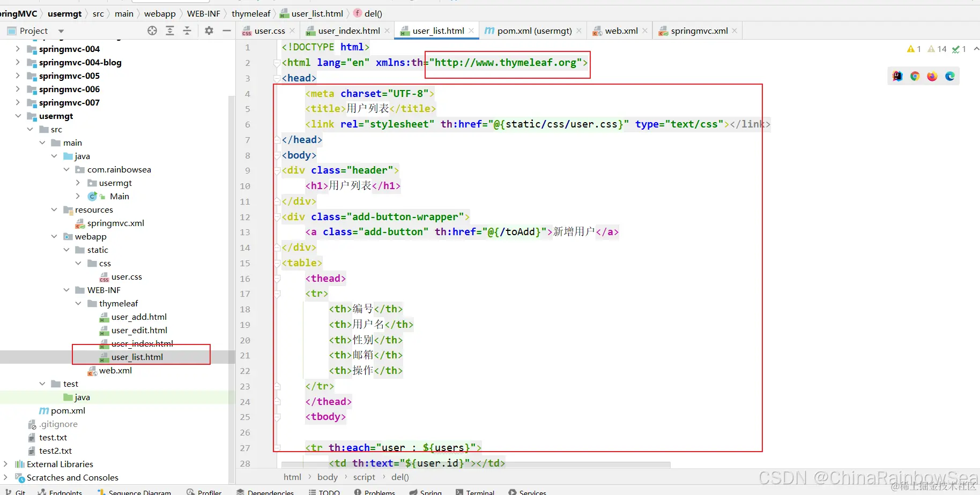
Task: Close the springmvc.xml tab
Action: (734, 31)
